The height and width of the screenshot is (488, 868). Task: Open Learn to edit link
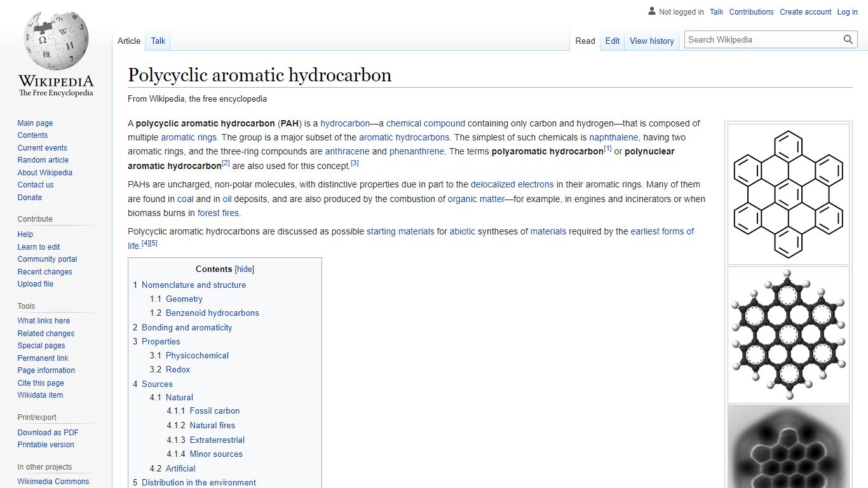pyautogui.click(x=39, y=247)
